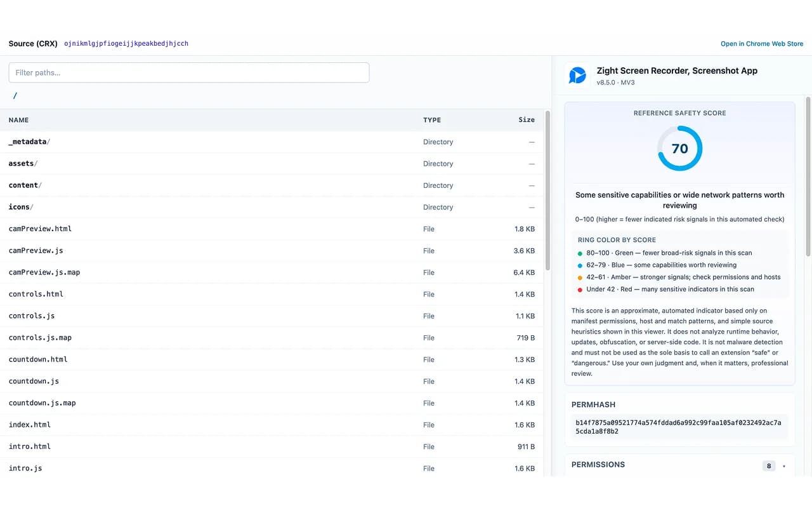Screen dimensions: 812x508
Task: Click the permissions count badge 8
Action: point(769,466)
